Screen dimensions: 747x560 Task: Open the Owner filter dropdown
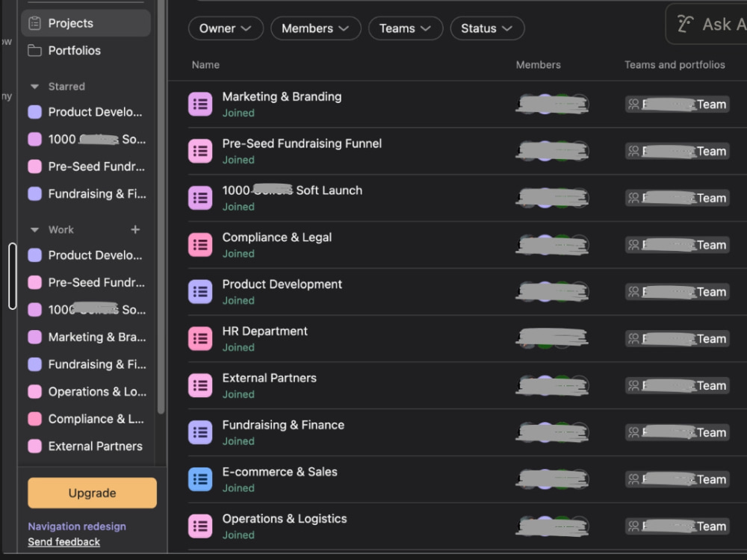click(x=226, y=28)
